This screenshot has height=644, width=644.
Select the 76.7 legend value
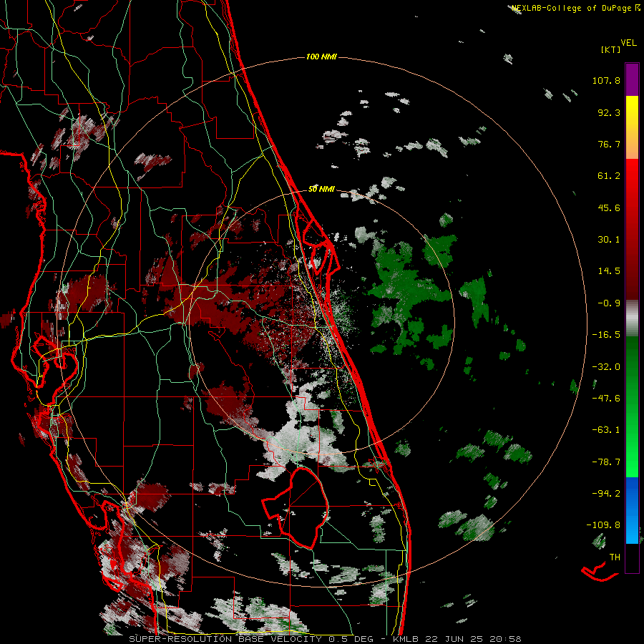coord(609,144)
